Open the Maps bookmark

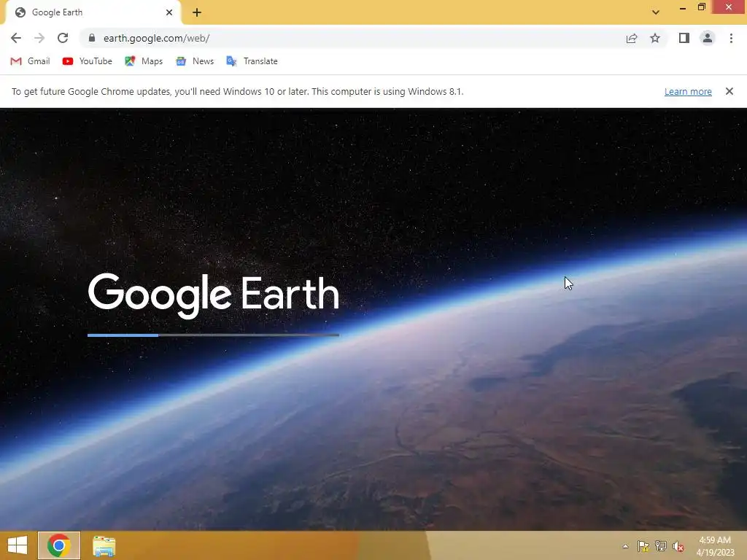pyautogui.click(x=144, y=61)
